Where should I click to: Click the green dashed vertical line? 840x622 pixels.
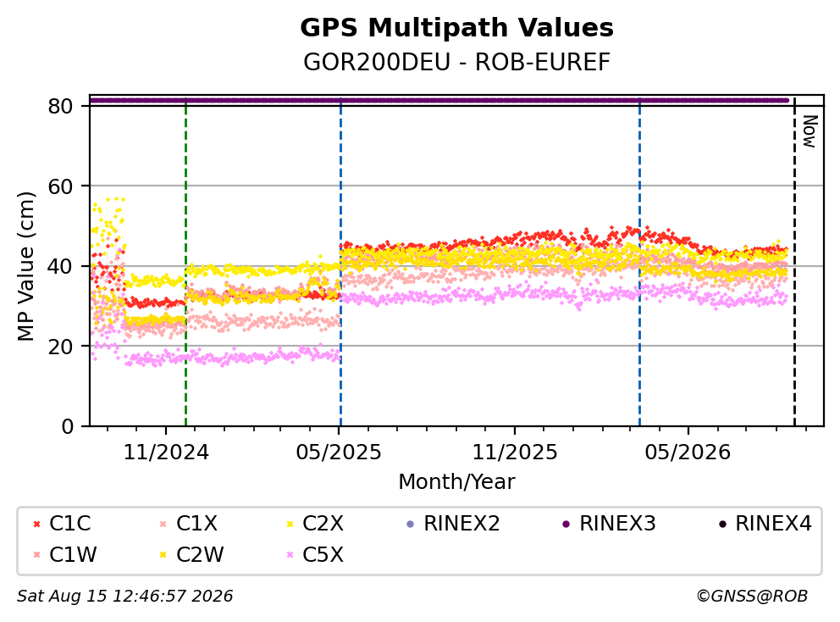186,262
